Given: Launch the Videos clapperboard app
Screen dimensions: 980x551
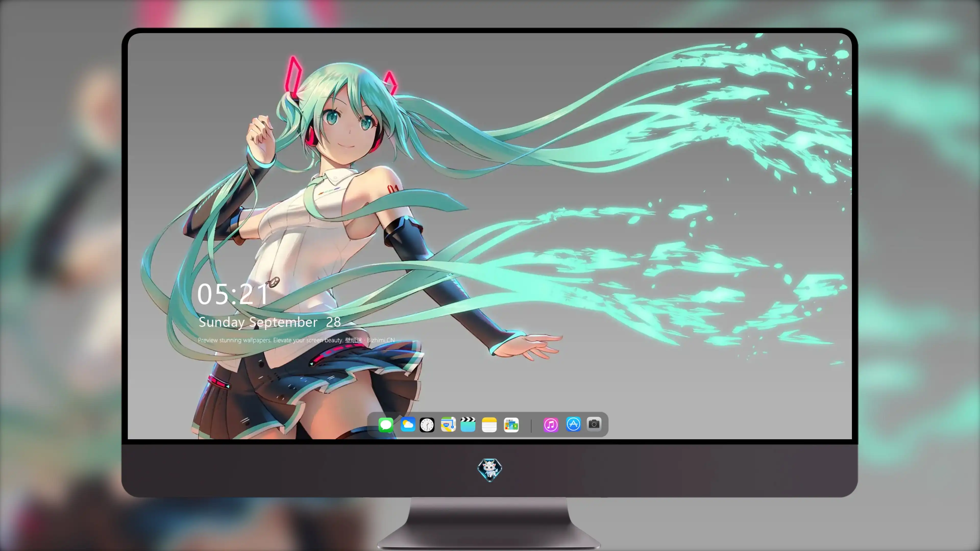Looking at the screenshot, I should 468,424.
